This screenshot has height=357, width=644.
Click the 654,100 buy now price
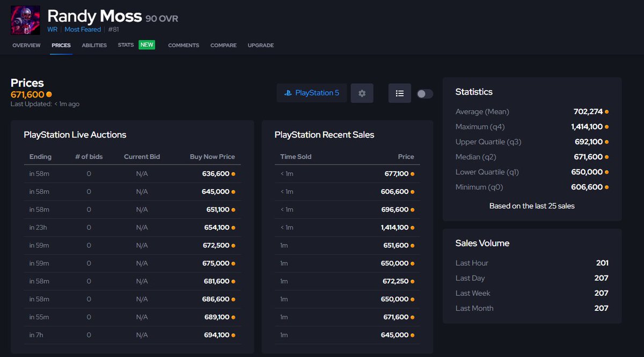tap(216, 228)
